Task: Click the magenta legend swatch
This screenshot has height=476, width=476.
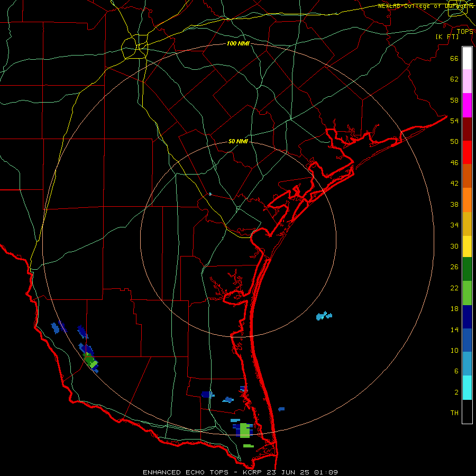Action: [467, 105]
